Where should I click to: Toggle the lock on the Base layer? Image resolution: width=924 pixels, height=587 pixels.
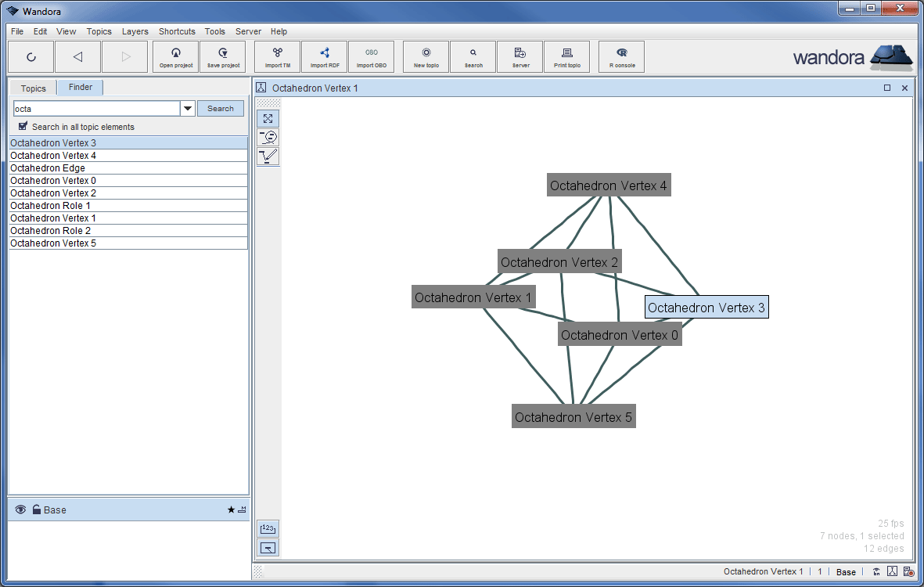(35, 510)
